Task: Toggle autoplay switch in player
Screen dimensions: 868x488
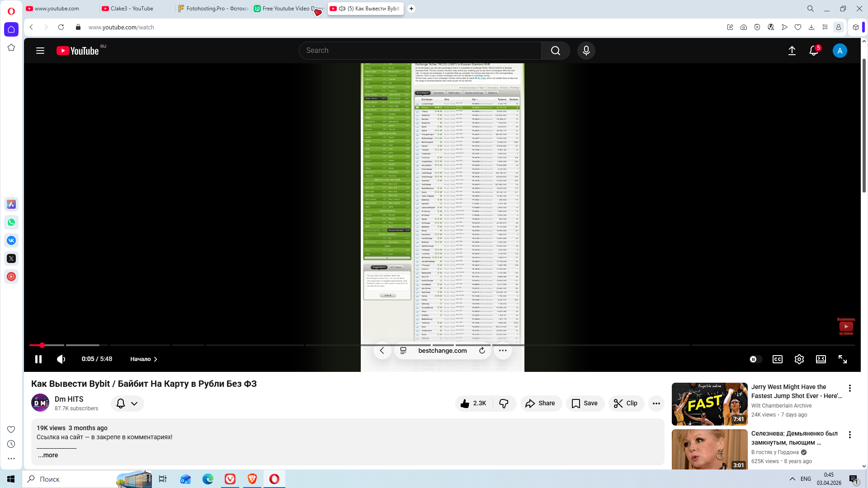Action: (x=755, y=359)
